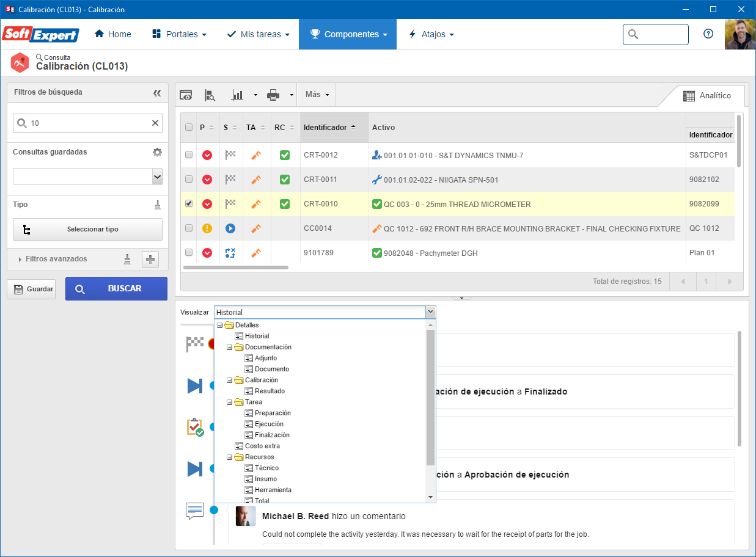Click the view record eye icon in toolbar
Viewport: 756px width, 557px height.
point(186,95)
